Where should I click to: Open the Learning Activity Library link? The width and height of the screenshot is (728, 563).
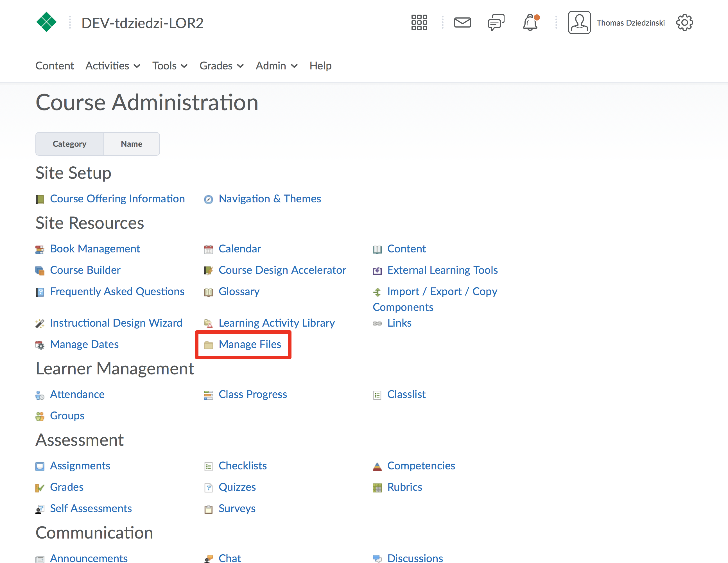point(277,323)
